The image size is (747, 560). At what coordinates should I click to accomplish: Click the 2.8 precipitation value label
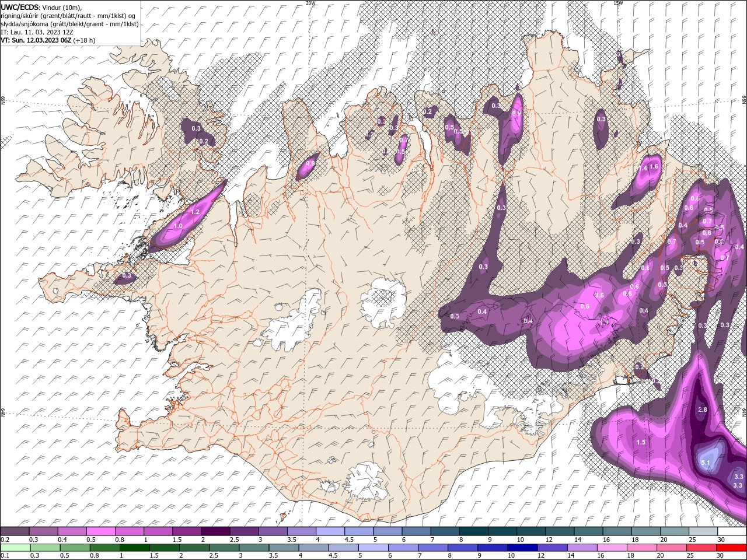click(x=702, y=409)
